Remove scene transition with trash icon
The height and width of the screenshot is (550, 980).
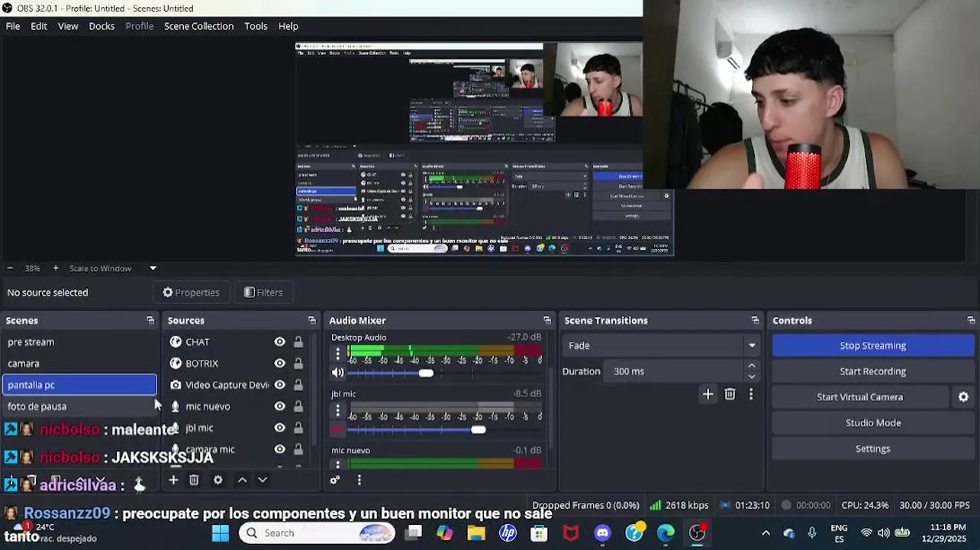click(730, 394)
